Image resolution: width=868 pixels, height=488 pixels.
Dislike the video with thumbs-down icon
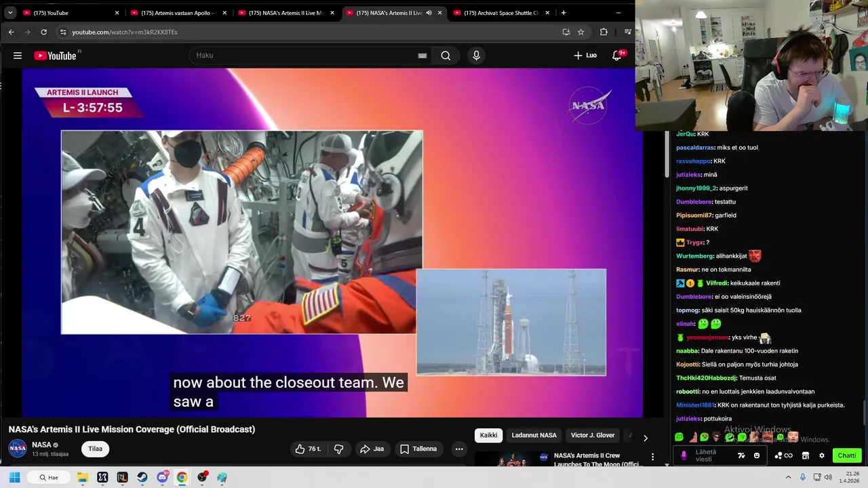(339, 449)
